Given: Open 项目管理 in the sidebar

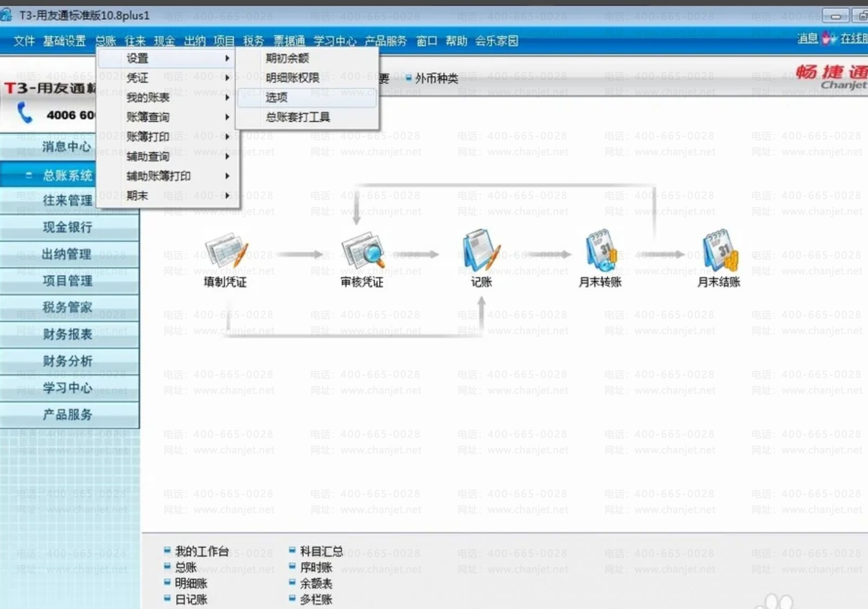Looking at the screenshot, I should coord(69,280).
